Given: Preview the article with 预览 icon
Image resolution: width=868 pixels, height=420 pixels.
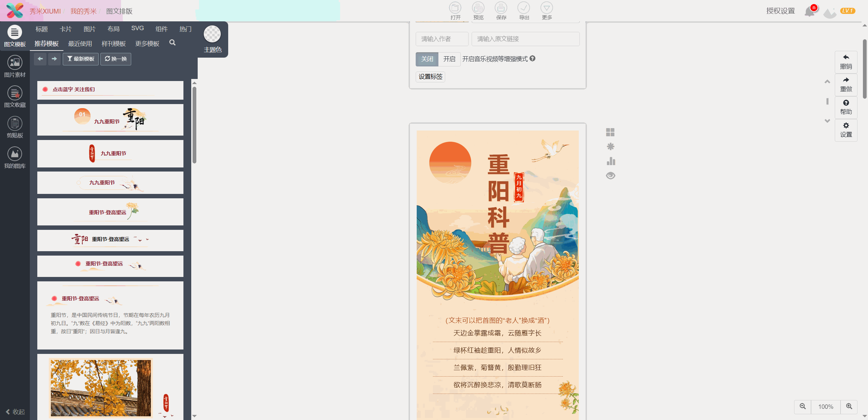Looking at the screenshot, I should click(478, 11).
